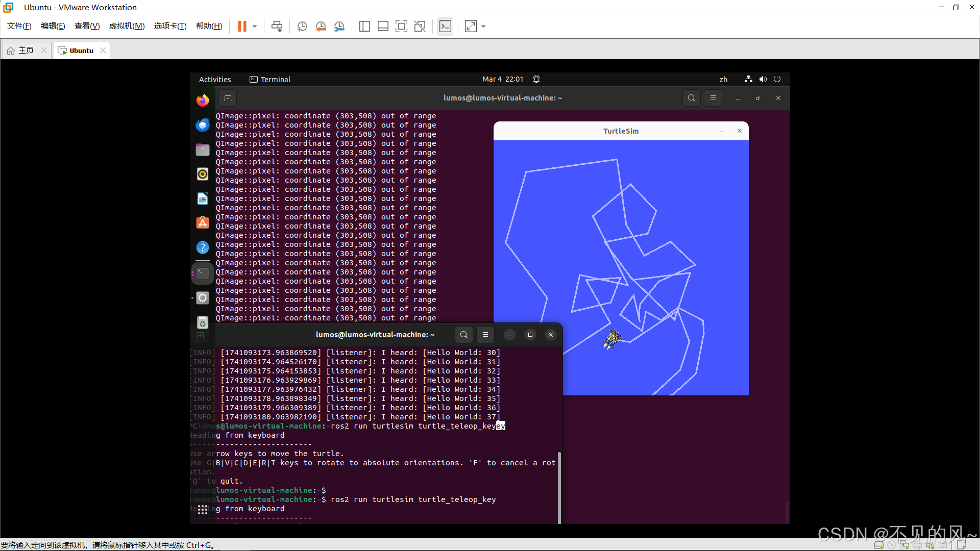Image resolution: width=980 pixels, height=551 pixels.
Task: Open Settings from the Ubuntu dock
Action: [202, 298]
